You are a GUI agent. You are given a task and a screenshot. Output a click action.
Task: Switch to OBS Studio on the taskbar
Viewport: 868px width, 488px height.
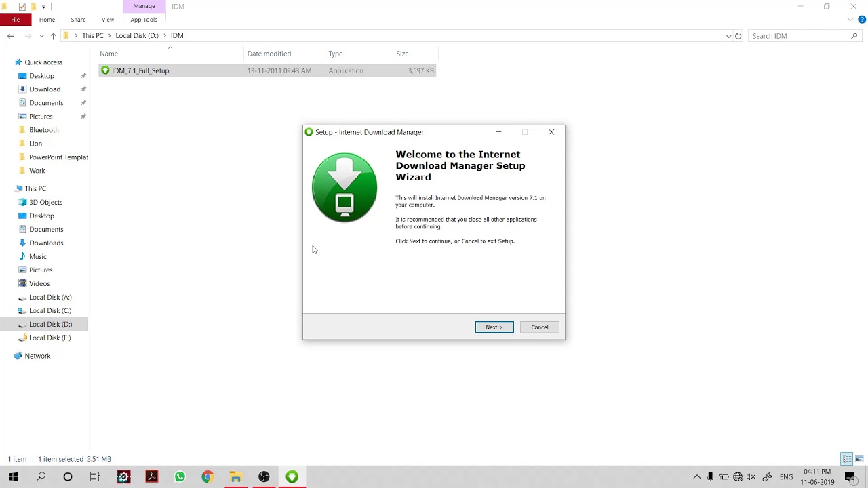(x=264, y=477)
